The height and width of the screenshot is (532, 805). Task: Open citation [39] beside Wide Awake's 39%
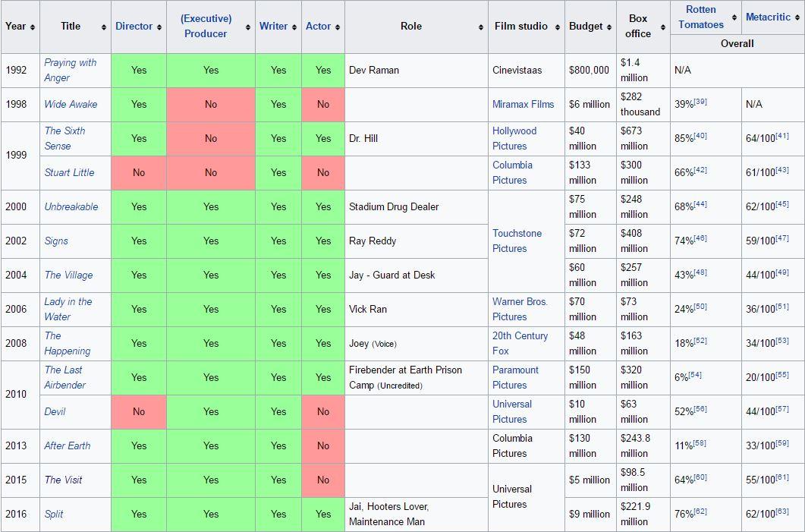[700, 102]
